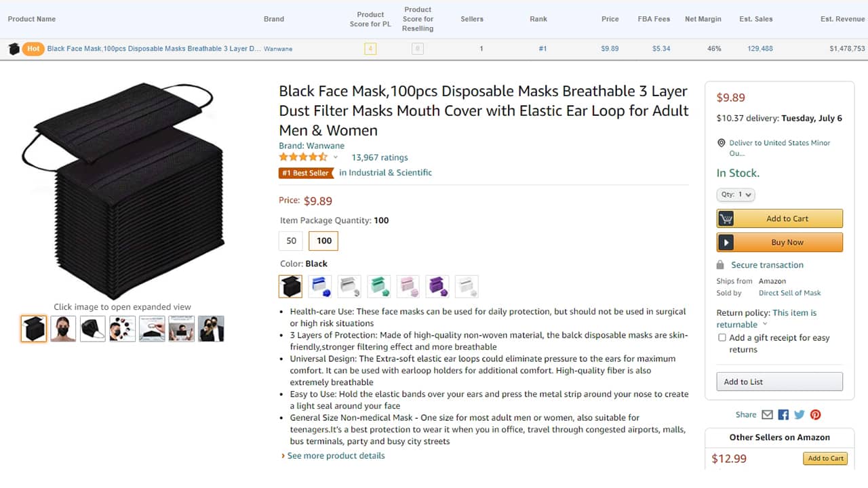This screenshot has height=488, width=868.
Task: Share the product on Twitter
Action: pos(800,414)
